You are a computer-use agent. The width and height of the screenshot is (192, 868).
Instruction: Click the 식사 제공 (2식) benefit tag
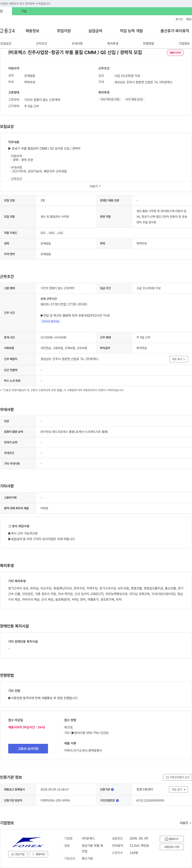134,99
